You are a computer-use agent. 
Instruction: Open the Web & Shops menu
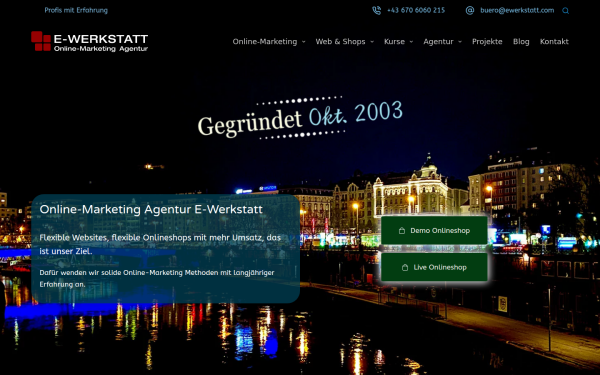[x=340, y=41]
